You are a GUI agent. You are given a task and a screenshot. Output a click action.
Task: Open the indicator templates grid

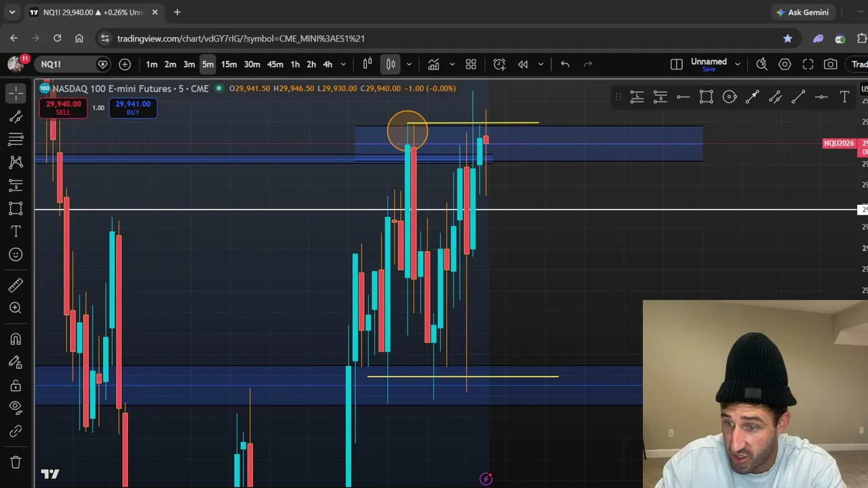(x=471, y=64)
